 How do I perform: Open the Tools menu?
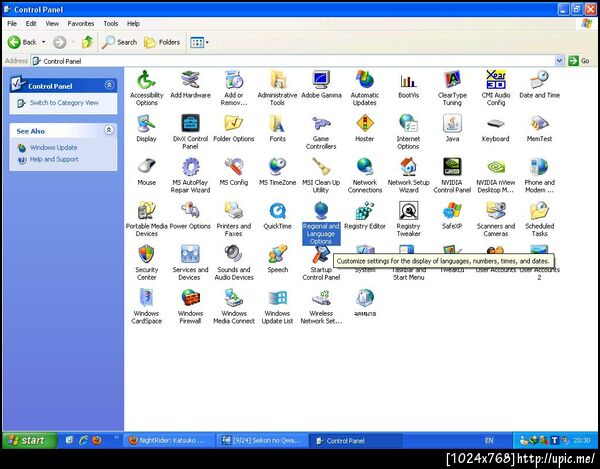(x=111, y=24)
